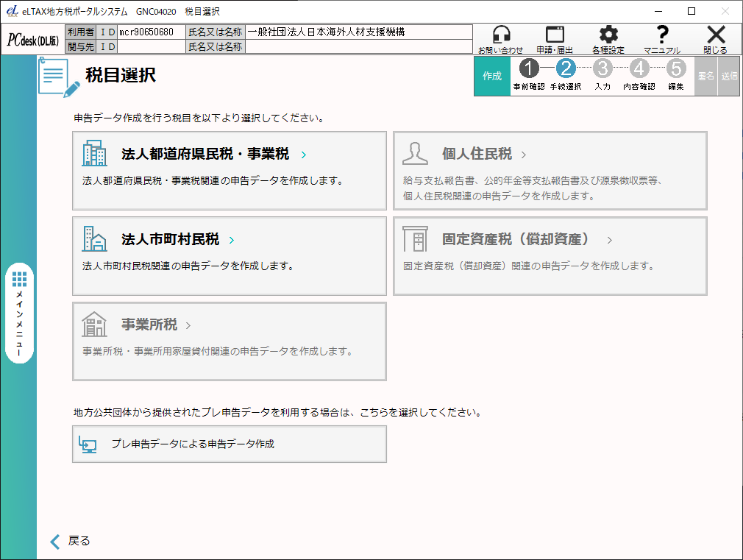The width and height of the screenshot is (743, 560).
Task: Open 各種設定 gear icon
Action: click(x=608, y=35)
